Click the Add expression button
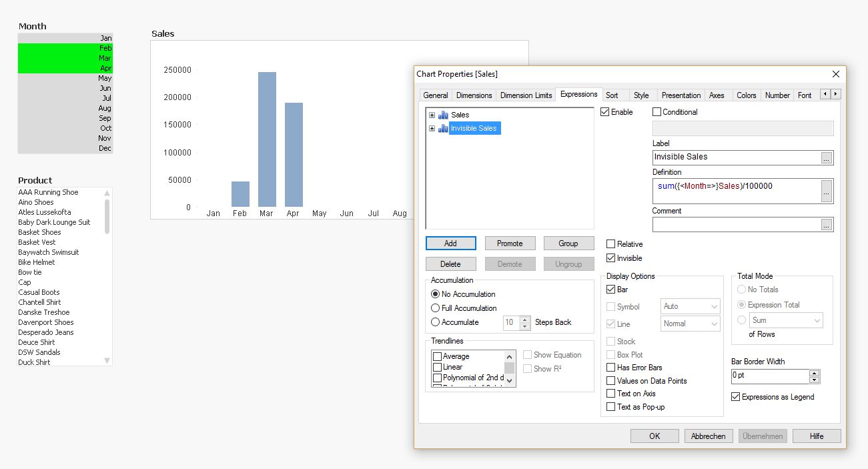868x469 pixels. tap(450, 244)
